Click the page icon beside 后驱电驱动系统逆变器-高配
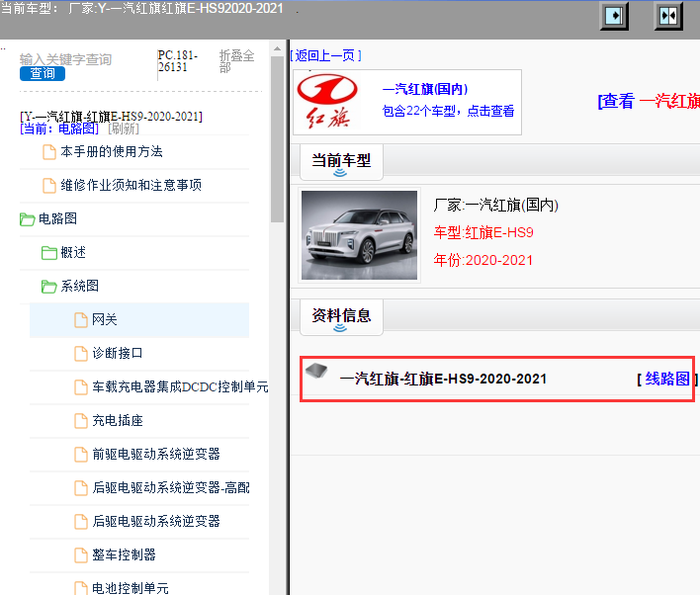 point(81,488)
